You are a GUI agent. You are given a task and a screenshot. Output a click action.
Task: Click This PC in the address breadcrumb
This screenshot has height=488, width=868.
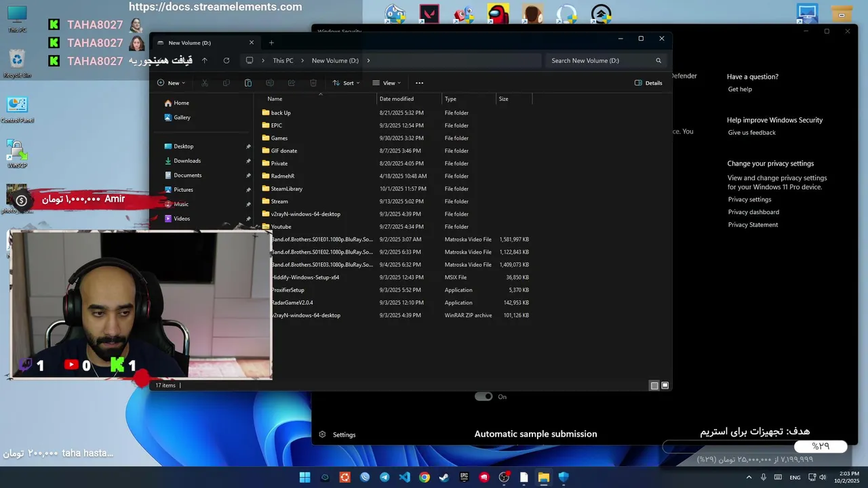click(283, 60)
